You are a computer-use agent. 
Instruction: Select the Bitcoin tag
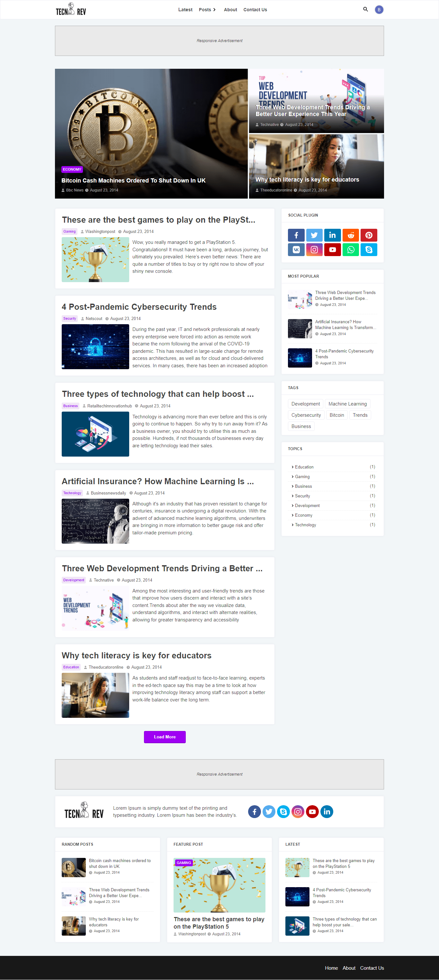[337, 415]
